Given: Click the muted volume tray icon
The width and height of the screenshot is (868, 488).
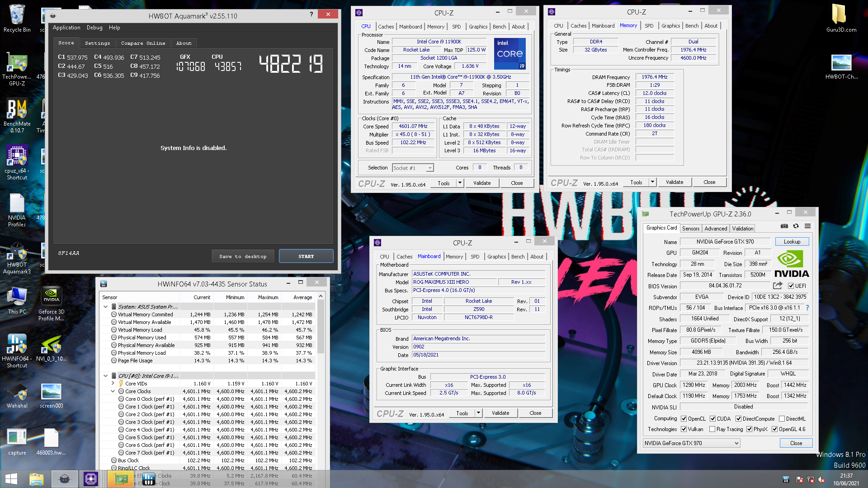Looking at the screenshot, I should [821, 480].
